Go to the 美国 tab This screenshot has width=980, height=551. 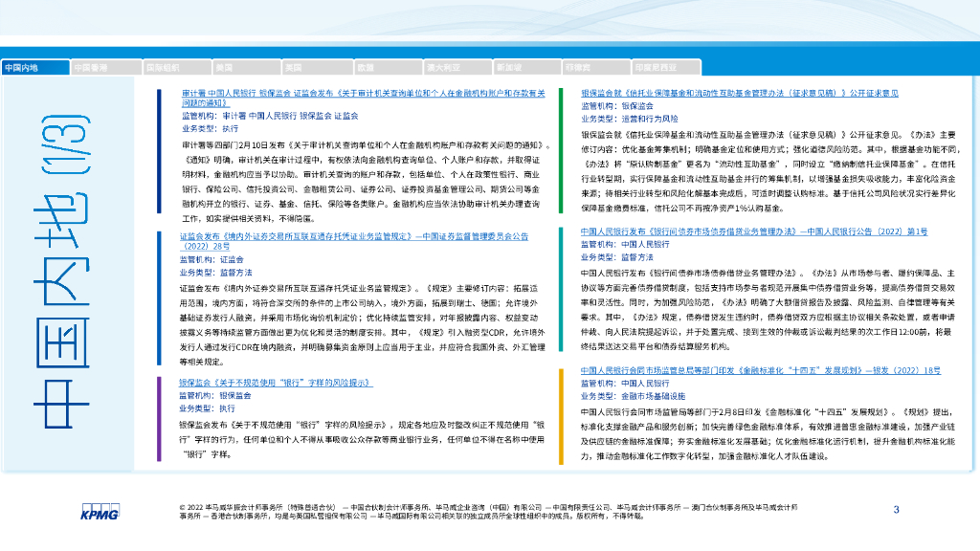246,68
